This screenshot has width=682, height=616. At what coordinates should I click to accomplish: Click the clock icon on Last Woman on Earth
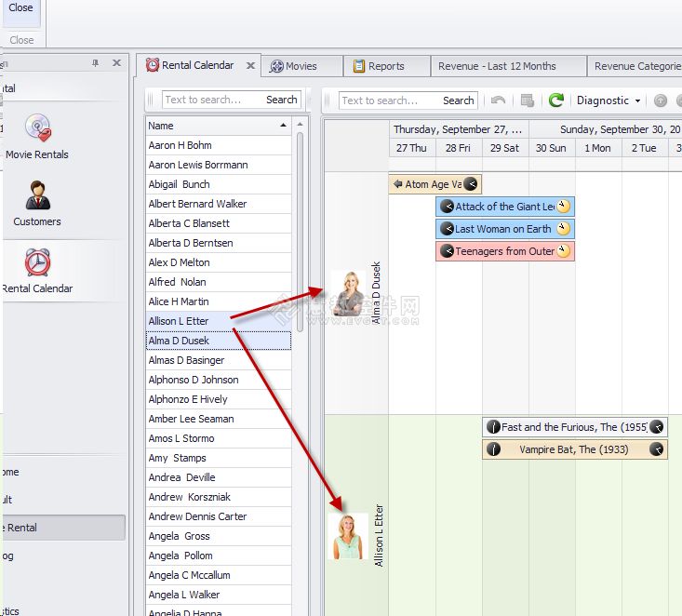click(x=563, y=228)
